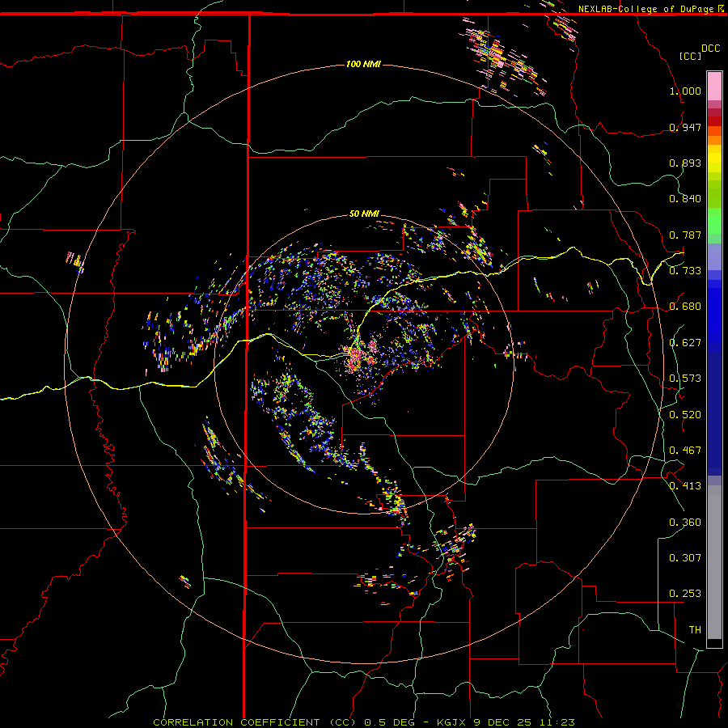Click the 0.627 scale value

[x=685, y=343]
